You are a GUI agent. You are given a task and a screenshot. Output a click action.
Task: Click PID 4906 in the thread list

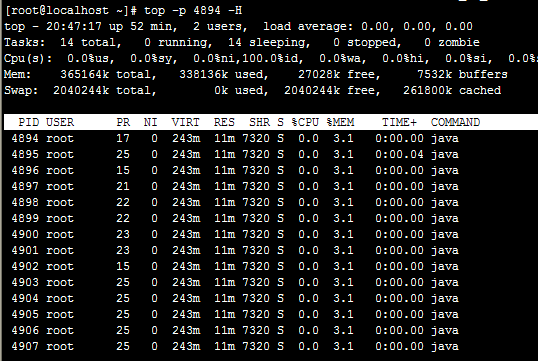(x=25, y=331)
